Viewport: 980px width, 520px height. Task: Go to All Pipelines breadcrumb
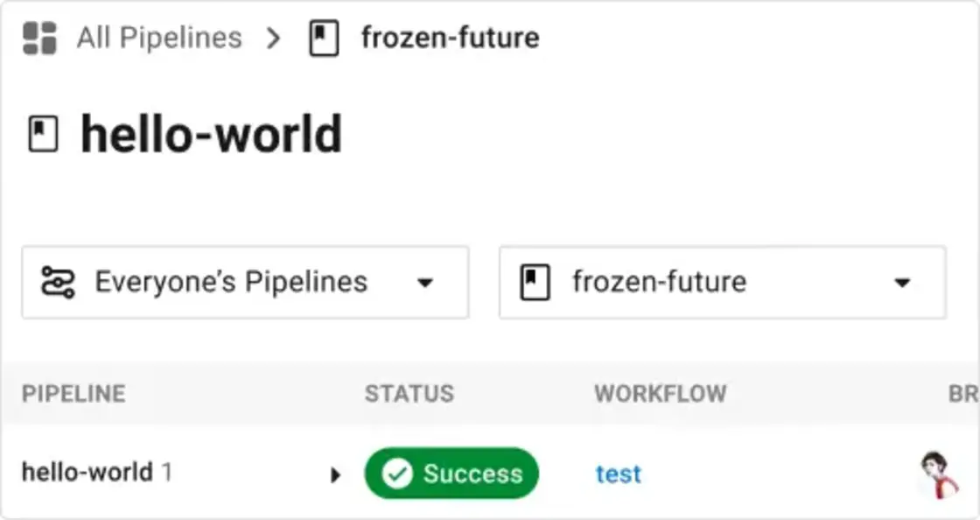click(158, 38)
